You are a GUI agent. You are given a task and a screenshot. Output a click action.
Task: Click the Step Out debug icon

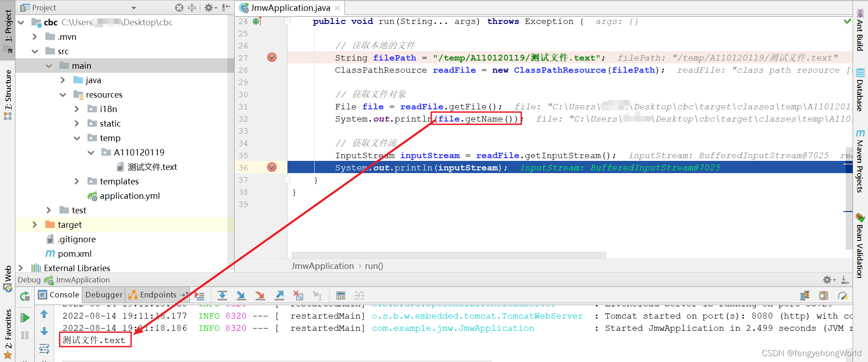pos(279,296)
